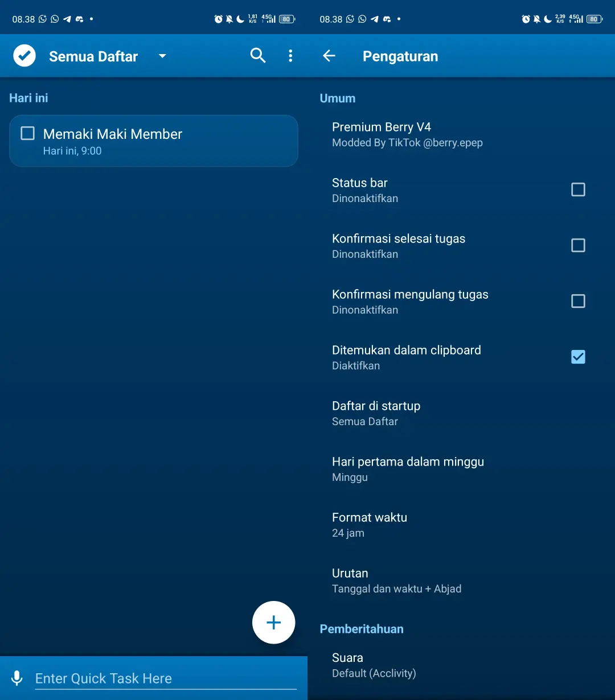Screen dimensions: 615x700
Task: Tap the back arrow on Pengaturan screen
Action: coord(329,56)
